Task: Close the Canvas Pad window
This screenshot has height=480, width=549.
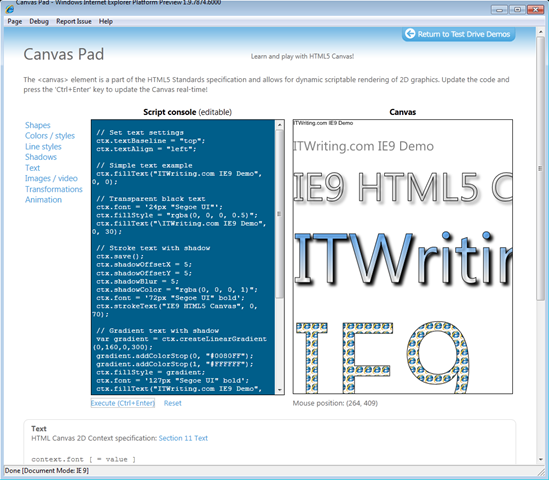Action: pyautogui.click(x=535, y=9)
